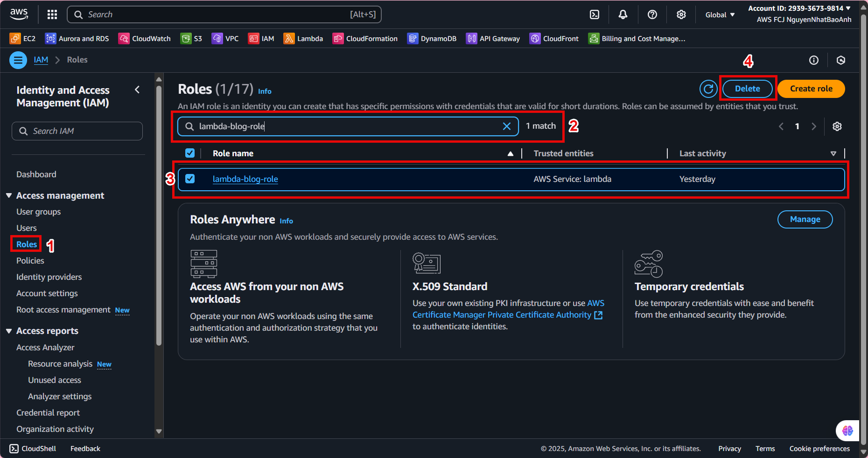Refresh the roles list
The height and width of the screenshot is (458, 868).
tap(708, 89)
